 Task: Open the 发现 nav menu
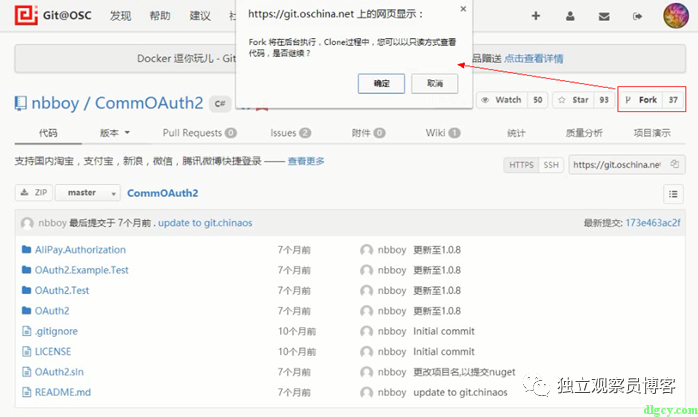(x=120, y=16)
